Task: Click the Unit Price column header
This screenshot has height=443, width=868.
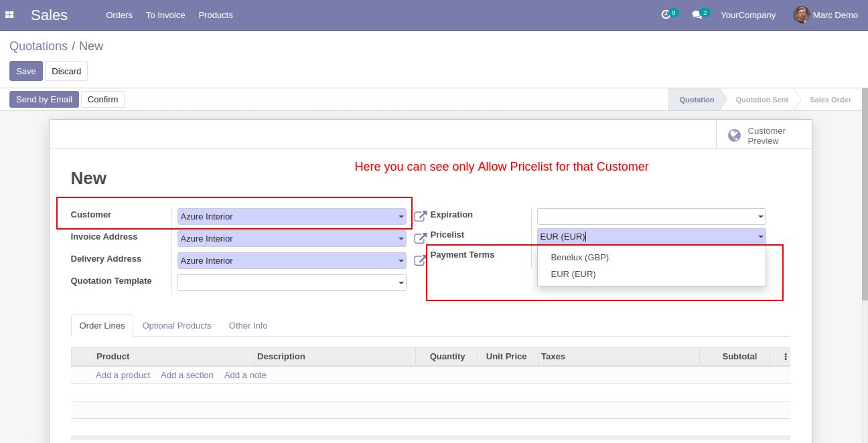Action: tap(506, 357)
